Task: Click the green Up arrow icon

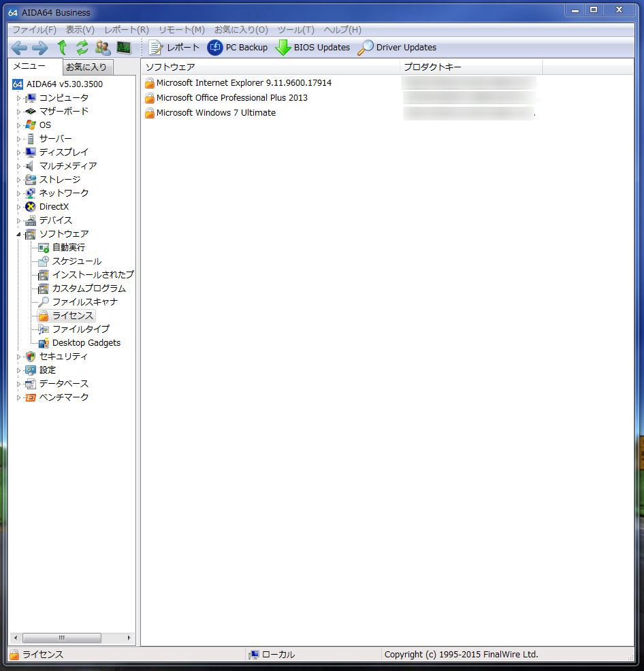Action: tap(62, 48)
